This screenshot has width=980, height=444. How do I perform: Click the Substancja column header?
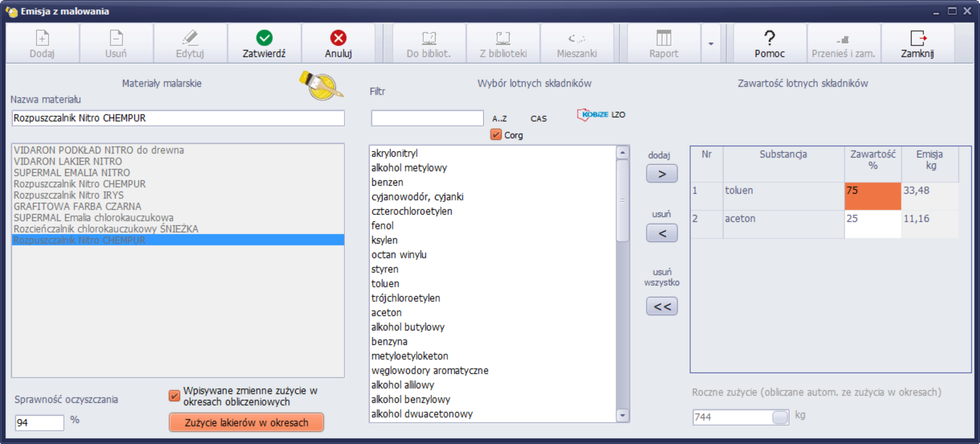[783, 164]
